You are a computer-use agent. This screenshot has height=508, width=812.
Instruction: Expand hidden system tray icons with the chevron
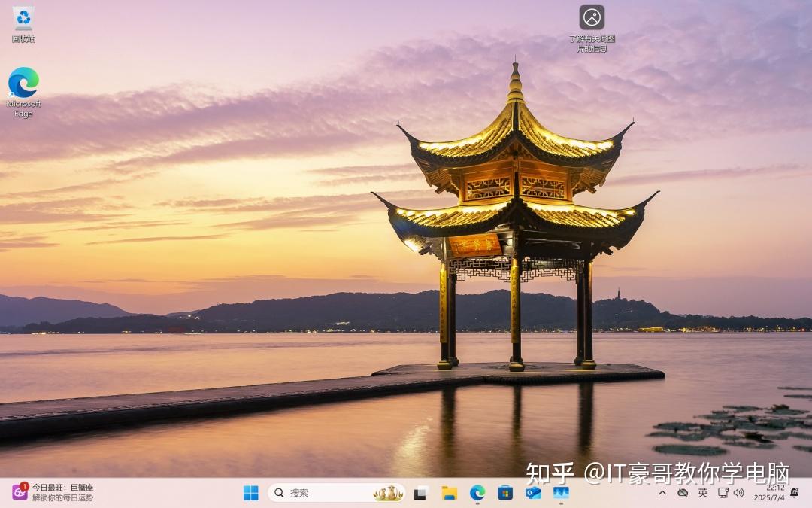pyautogui.click(x=663, y=493)
